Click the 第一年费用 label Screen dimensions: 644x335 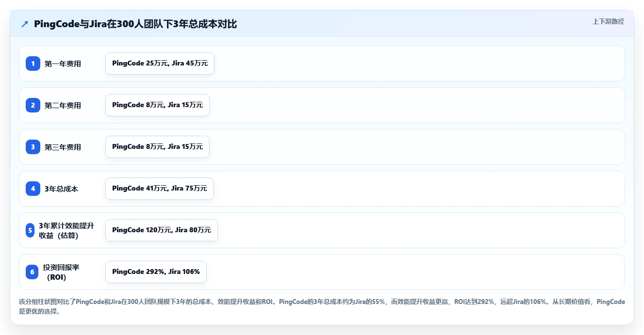pos(63,64)
